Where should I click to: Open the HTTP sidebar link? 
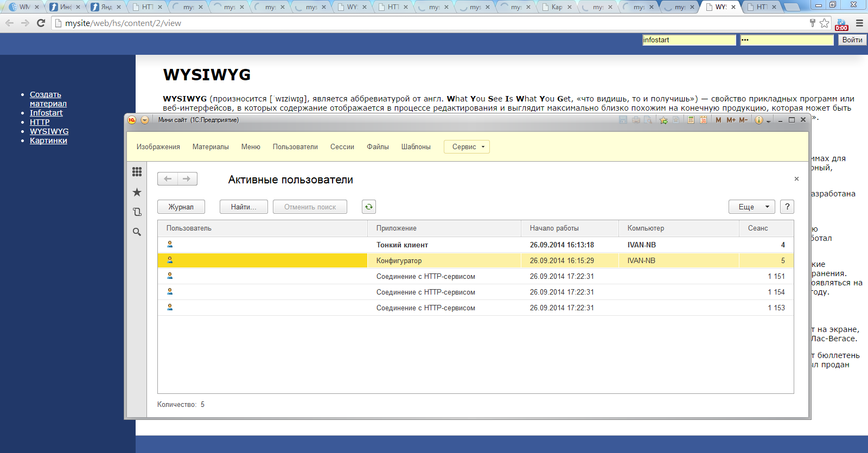[x=40, y=122]
